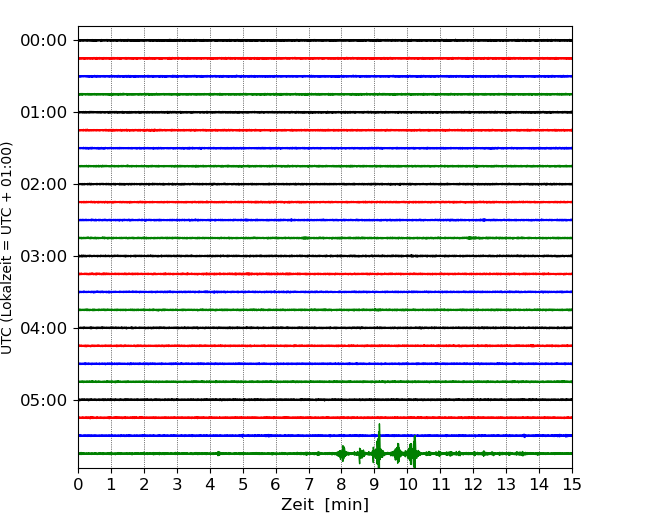Click the x-axis tick label 11
The height and width of the screenshot is (520, 650).
(441, 484)
